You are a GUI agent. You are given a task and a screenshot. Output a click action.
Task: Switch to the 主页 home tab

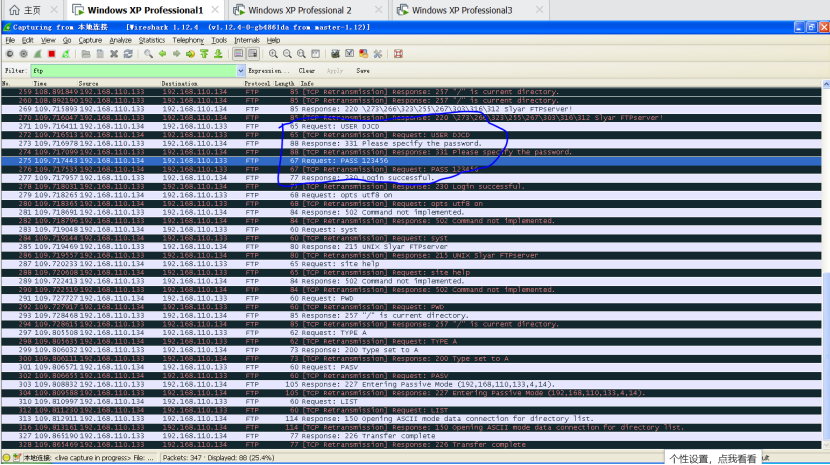point(33,10)
